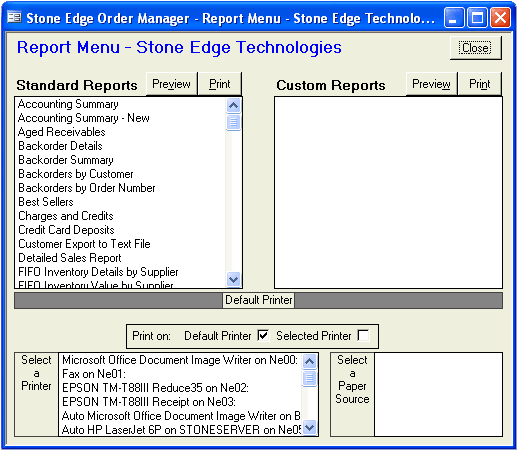This screenshot has height=450, width=517.
Task: Click scroll up arrow in printer list
Action: (x=310, y=361)
